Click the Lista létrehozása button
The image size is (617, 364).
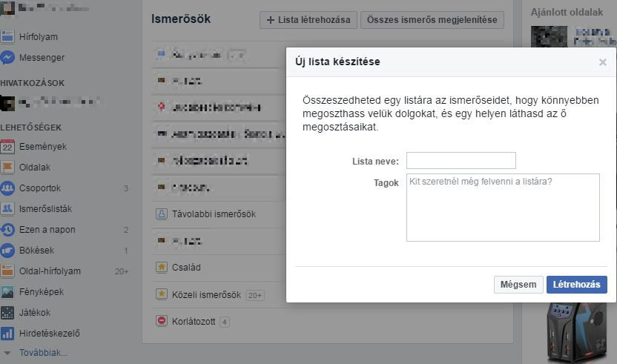308,20
